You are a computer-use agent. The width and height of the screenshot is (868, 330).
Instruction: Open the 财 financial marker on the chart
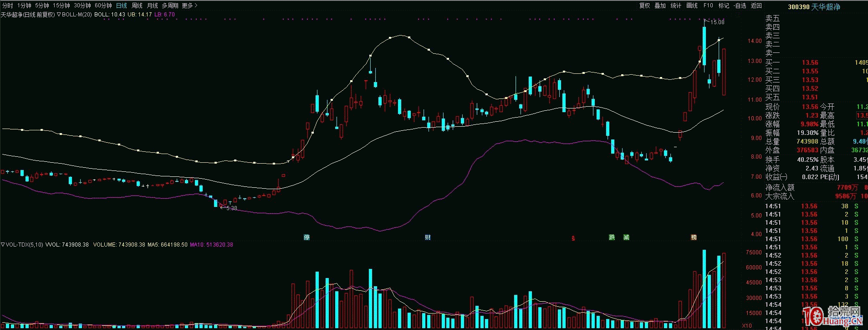[x=428, y=237]
